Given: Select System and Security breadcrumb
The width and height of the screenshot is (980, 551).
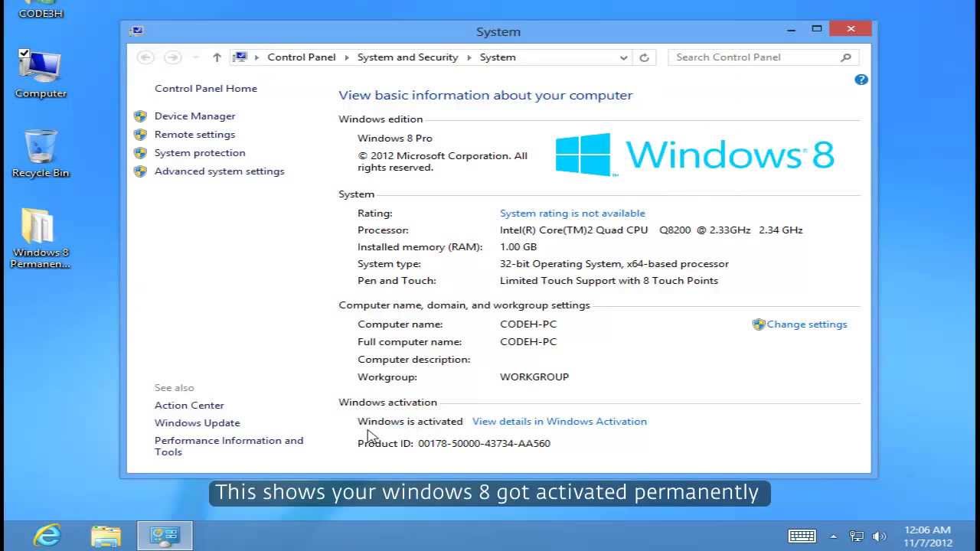Looking at the screenshot, I should pyautogui.click(x=407, y=57).
